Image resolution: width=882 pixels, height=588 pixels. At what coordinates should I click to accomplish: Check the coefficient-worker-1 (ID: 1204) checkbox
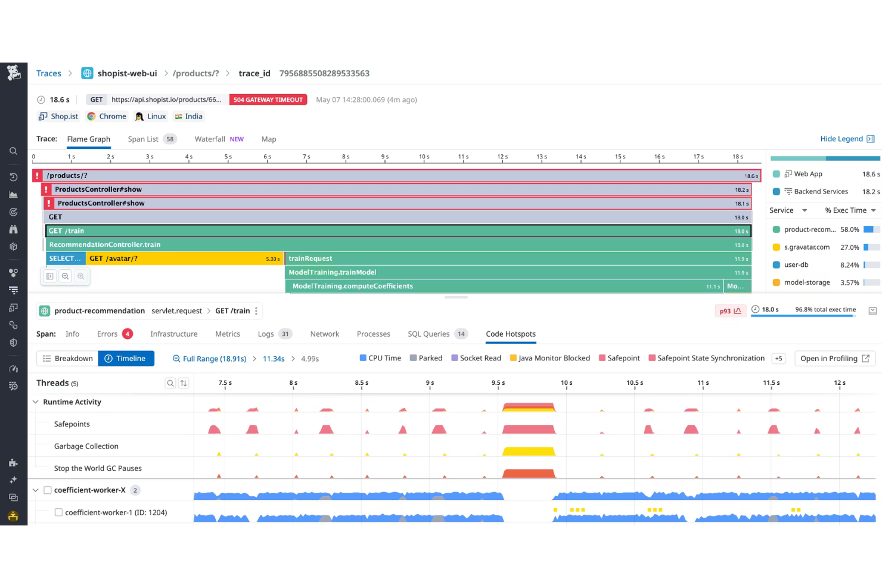58,512
